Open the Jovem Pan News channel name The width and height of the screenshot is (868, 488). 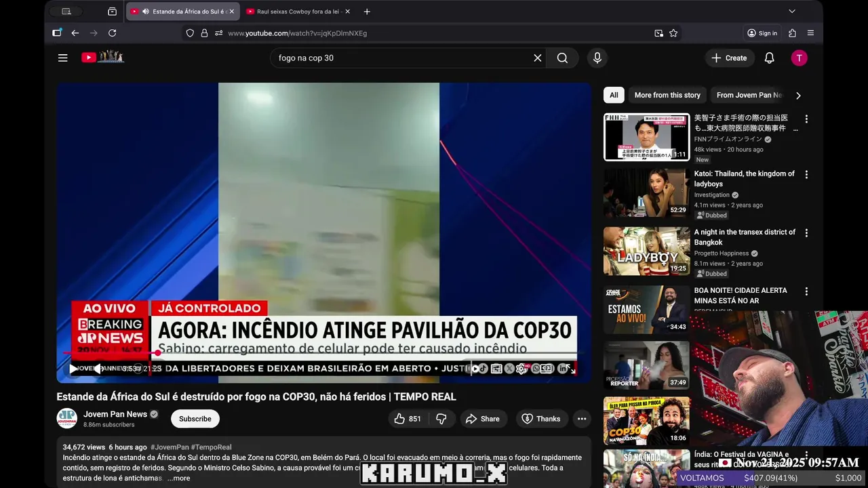(115, 414)
